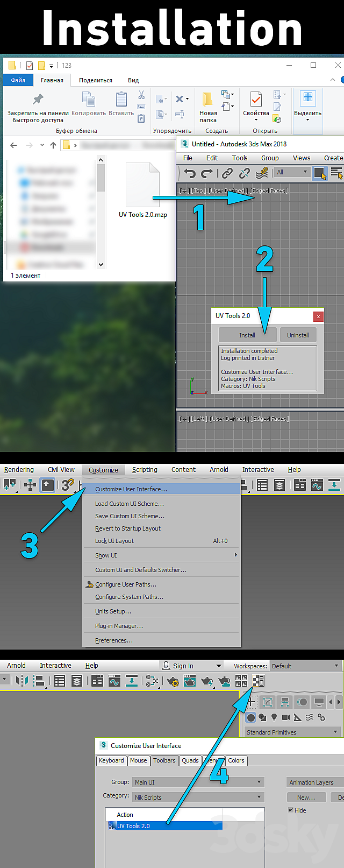Select the Cameras category icon
Screen dimensions: 344x868
tap(286, 717)
